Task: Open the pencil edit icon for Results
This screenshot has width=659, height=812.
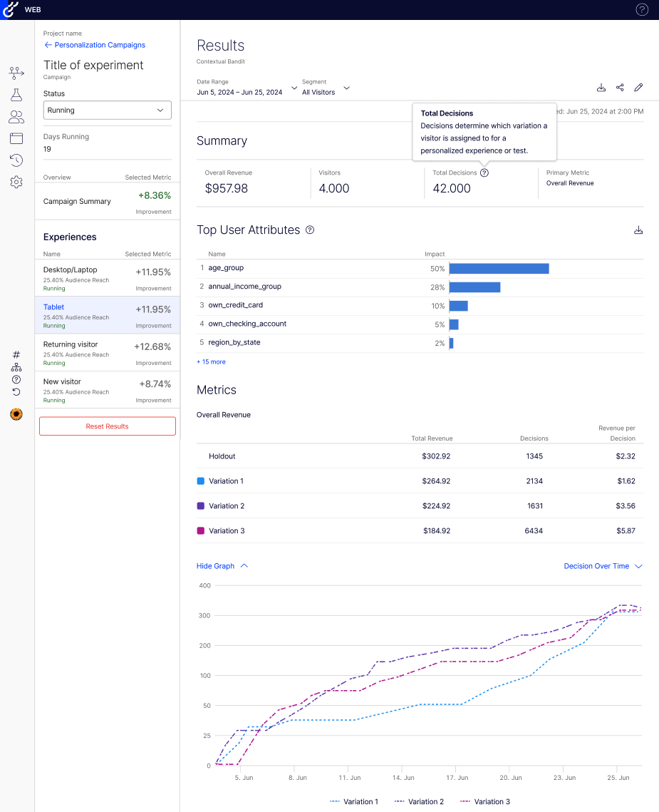Action: 638,87
